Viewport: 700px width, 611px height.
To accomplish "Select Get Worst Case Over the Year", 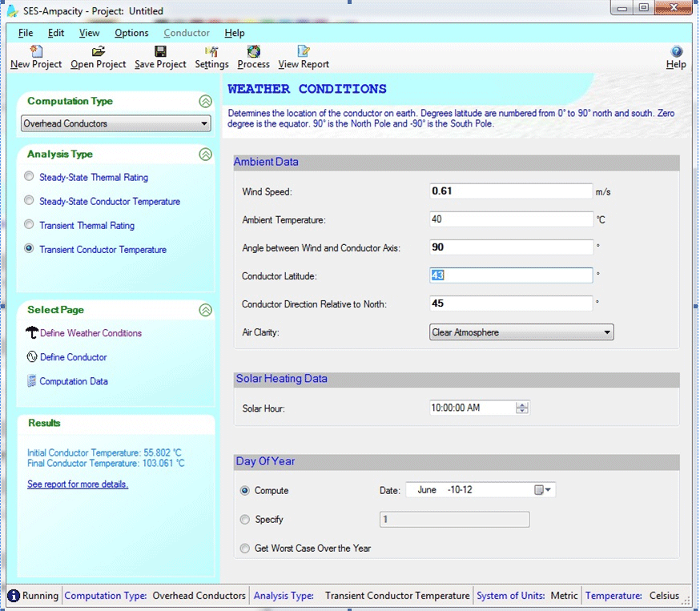I will pos(244,549).
